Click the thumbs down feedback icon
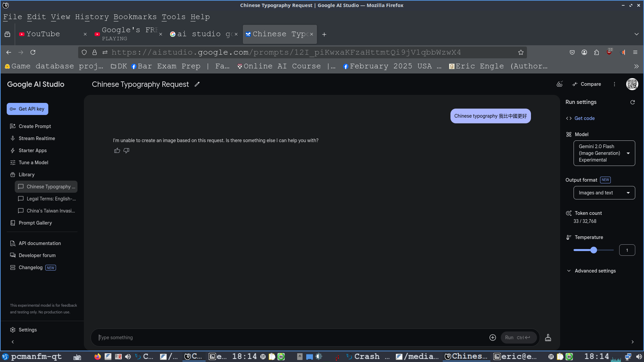Screen dimensions: 644x362 pyautogui.click(x=126, y=150)
